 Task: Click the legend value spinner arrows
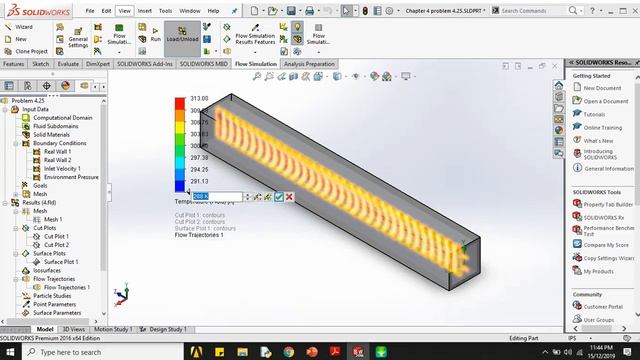247,197
